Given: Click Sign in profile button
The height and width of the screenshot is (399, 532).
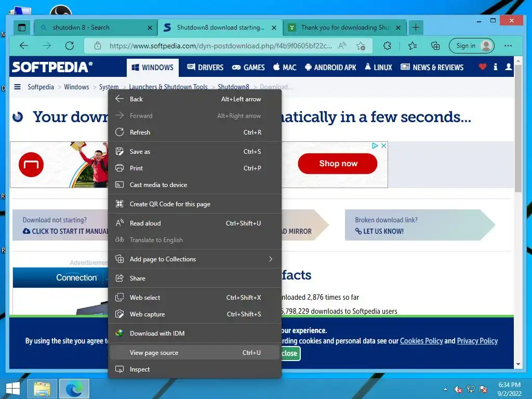Looking at the screenshot, I should [472, 46].
